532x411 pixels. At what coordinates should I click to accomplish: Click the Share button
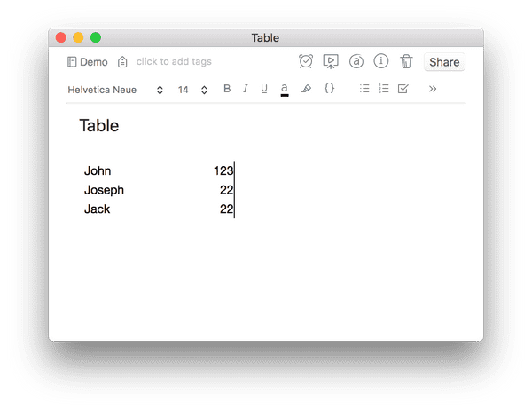[x=444, y=62]
